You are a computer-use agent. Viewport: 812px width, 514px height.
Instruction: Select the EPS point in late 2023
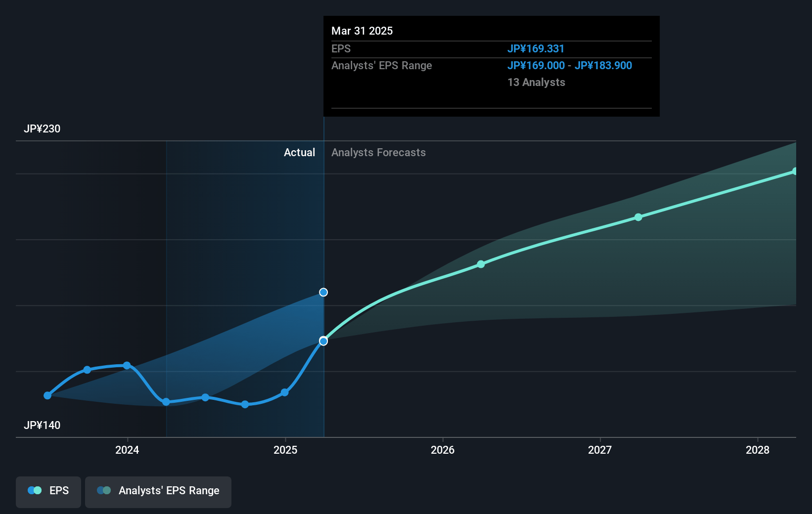point(87,370)
